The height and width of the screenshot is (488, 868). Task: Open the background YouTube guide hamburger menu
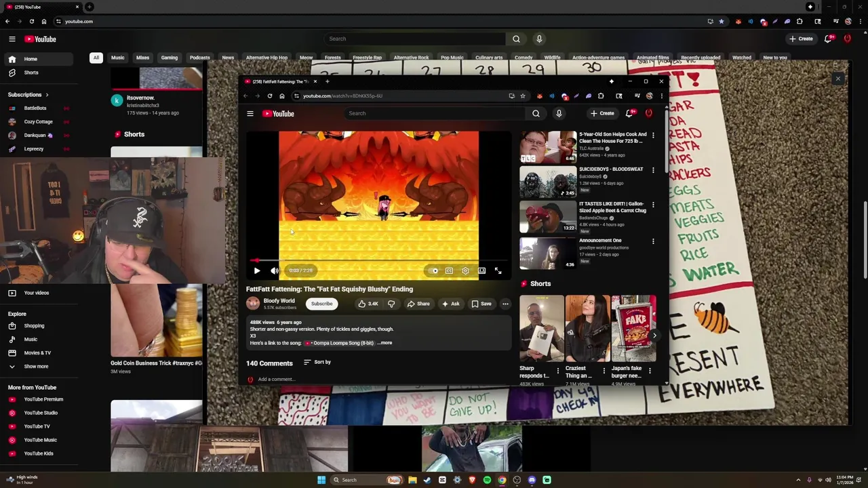[x=12, y=39]
